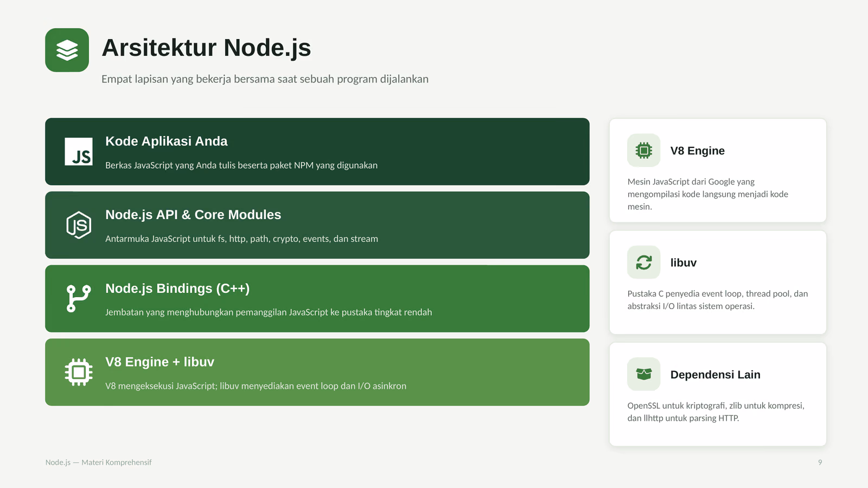Click footer text 'Node.js — Materi Komprehensif'
The image size is (868, 488).
click(x=98, y=463)
